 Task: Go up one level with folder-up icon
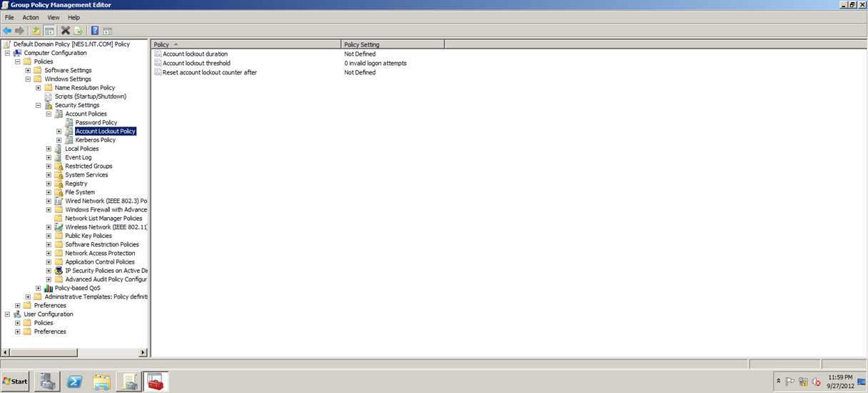point(36,31)
